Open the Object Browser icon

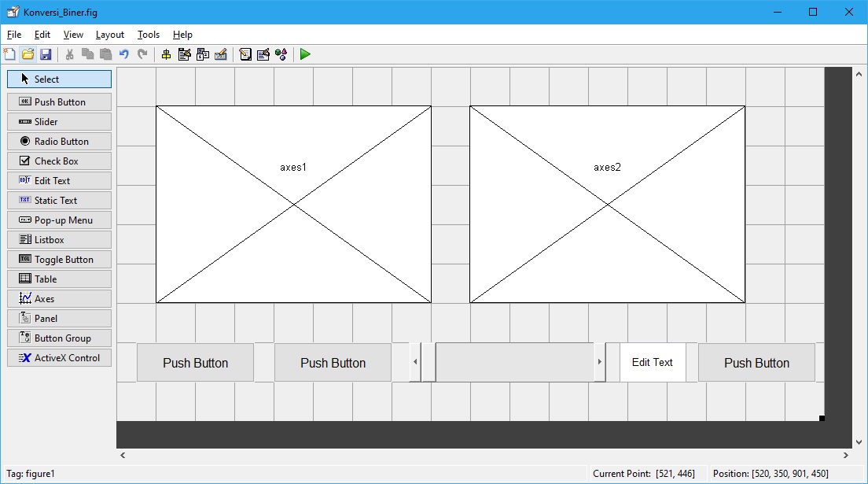tap(281, 54)
